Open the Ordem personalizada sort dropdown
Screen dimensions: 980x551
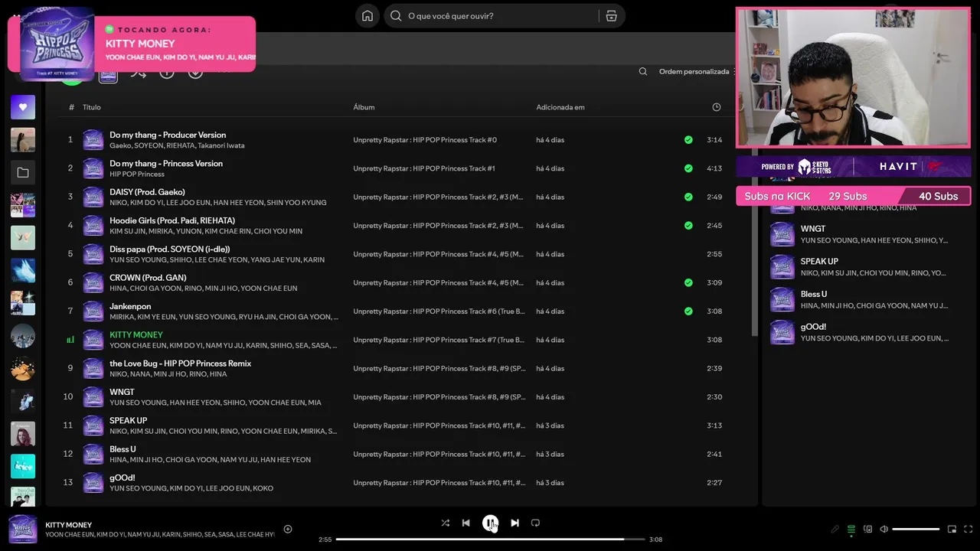pyautogui.click(x=696, y=72)
